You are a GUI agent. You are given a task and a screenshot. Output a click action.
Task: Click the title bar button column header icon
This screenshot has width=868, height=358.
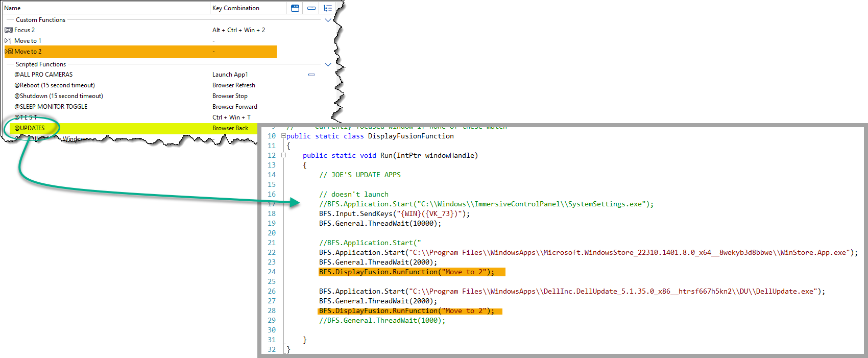[x=295, y=8]
